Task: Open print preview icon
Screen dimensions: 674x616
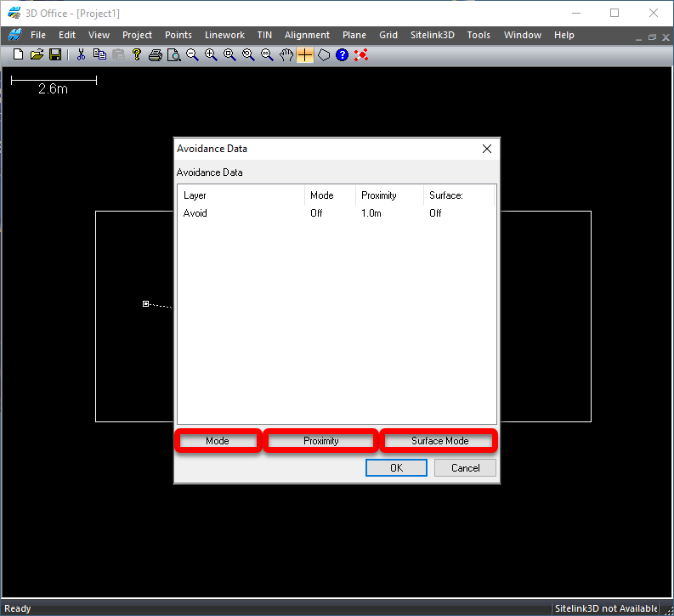Action: (x=173, y=54)
